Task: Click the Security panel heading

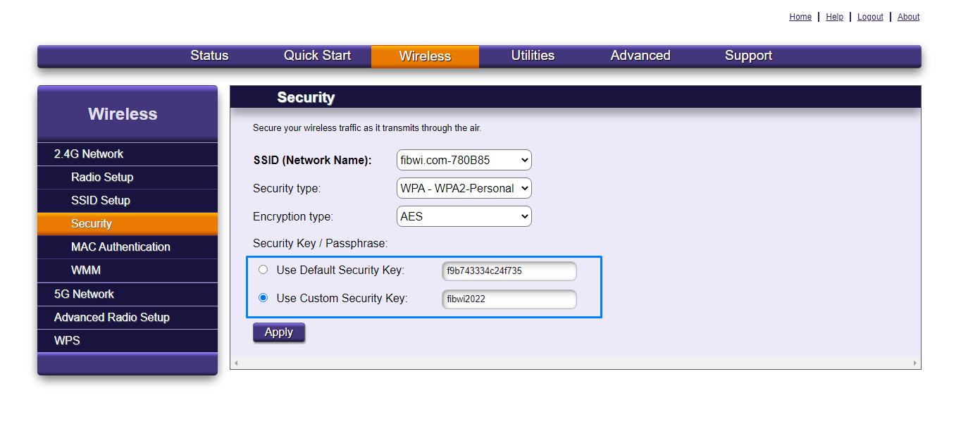Action: [306, 98]
